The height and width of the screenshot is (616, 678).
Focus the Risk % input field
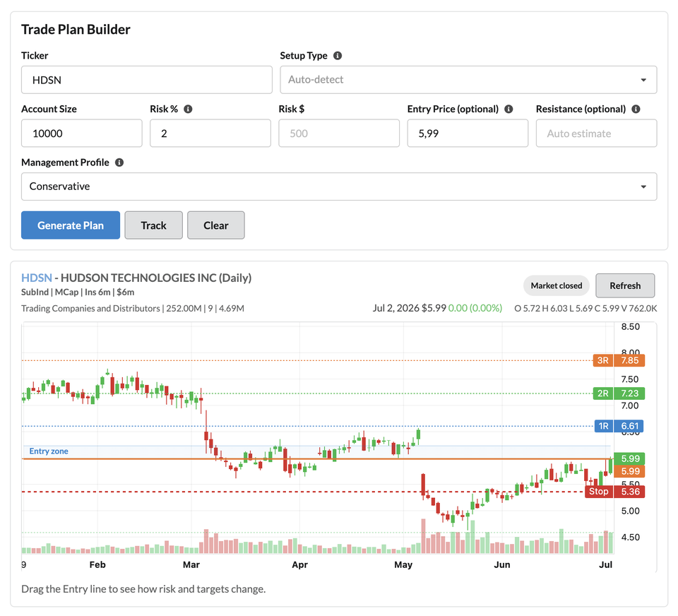(210, 134)
